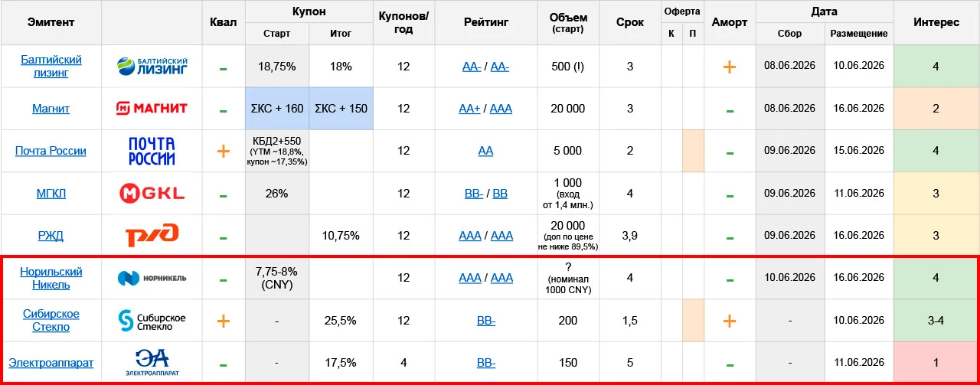Open the BB- rating link for Электроаппарат

[x=486, y=363]
